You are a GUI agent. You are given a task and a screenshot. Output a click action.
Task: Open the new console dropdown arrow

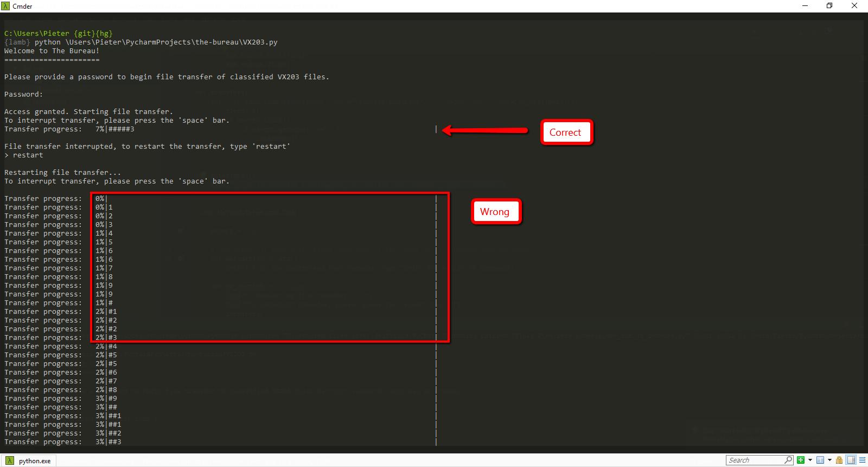[x=810, y=460]
